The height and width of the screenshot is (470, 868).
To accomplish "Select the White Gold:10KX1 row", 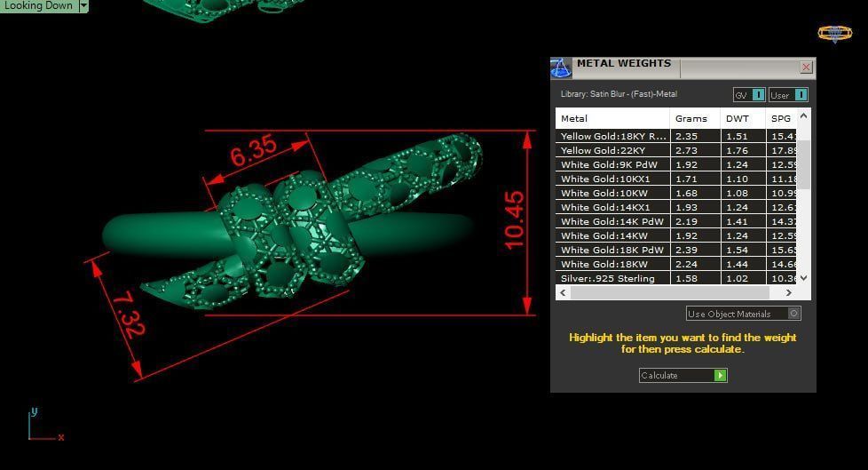I will point(676,179).
